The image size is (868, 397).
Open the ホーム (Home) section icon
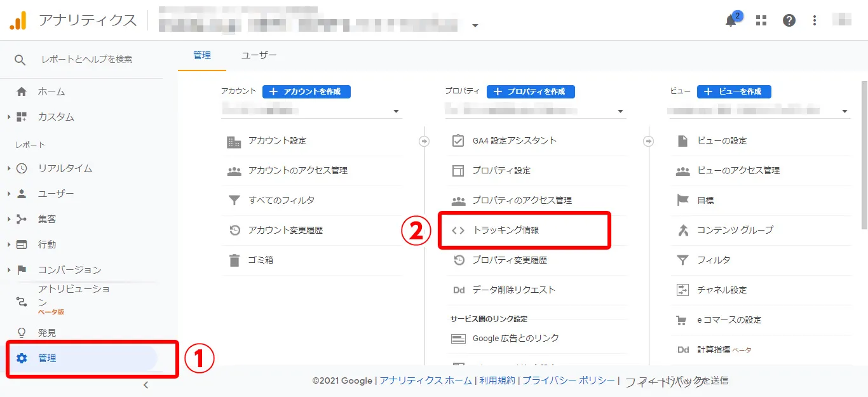pyautogui.click(x=22, y=91)
